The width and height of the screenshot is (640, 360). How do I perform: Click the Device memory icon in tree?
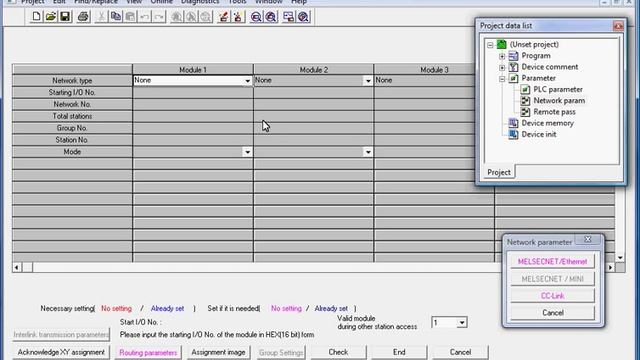click(513, 123)
